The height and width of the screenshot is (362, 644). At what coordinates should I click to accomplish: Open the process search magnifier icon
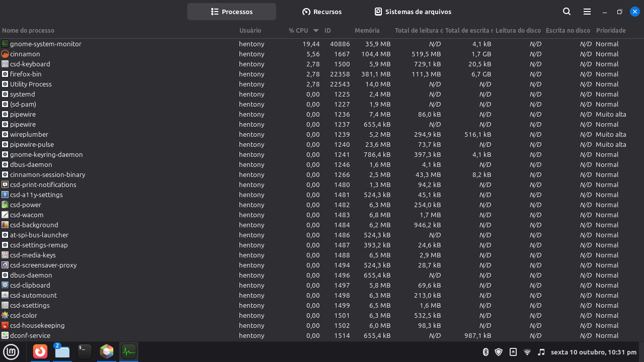pyautogui.click(x=567, y=12)
